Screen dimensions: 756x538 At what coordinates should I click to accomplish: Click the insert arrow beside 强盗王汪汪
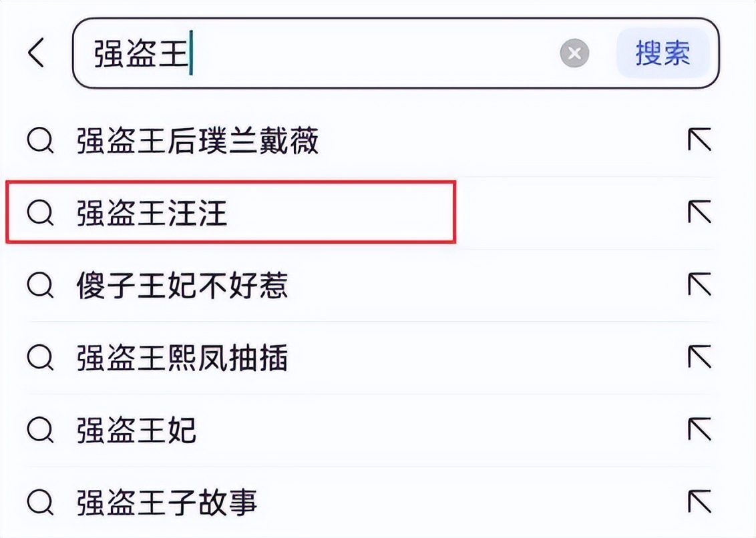tap(697, 214)
